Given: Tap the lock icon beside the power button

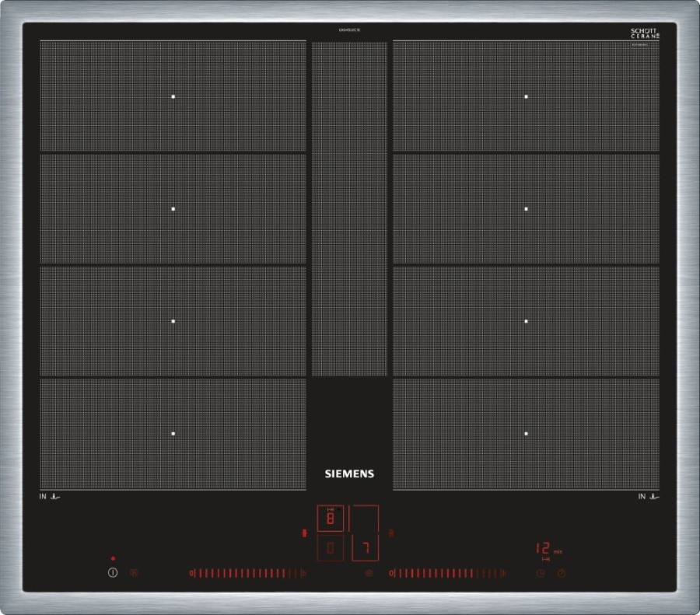Looking at the screenshot, I should 134,574.
